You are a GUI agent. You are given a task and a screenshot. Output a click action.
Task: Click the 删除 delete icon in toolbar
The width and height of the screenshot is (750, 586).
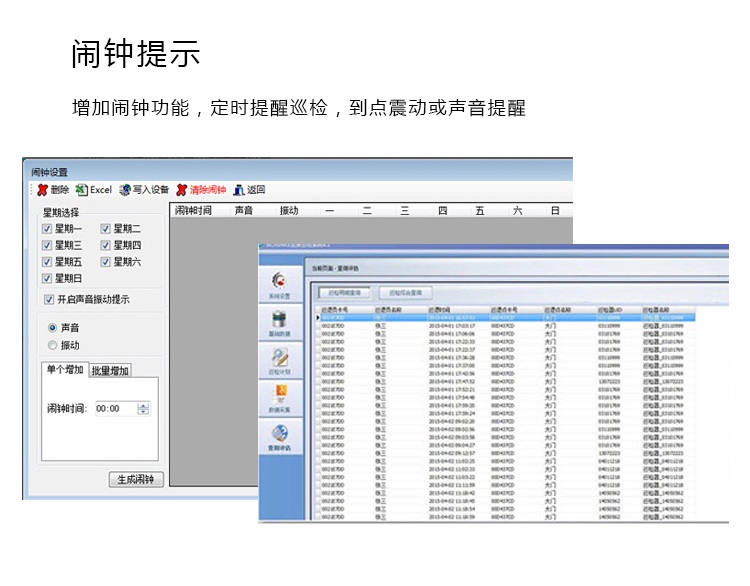[43, 190]
